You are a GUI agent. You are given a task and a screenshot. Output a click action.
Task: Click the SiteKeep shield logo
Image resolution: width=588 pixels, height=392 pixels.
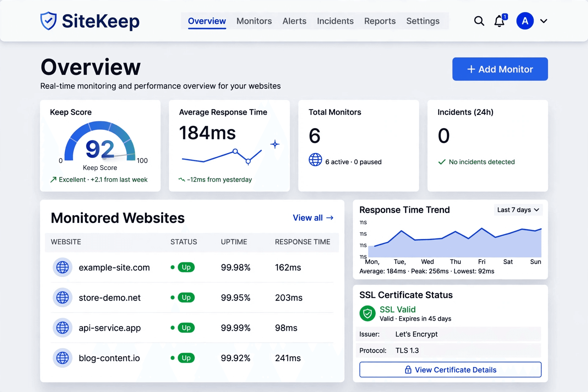pyautogui.click(x=48, y=21)
